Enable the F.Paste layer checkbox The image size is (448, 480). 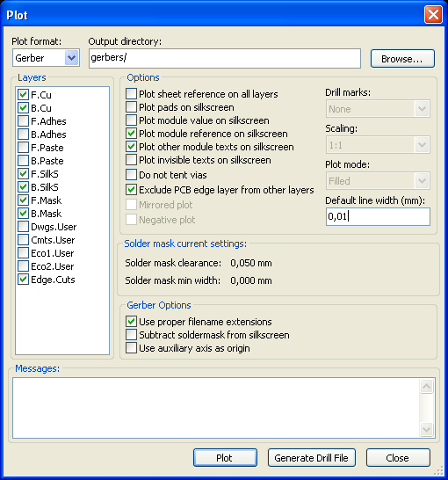pyautogui.click(x=23, y=147)
